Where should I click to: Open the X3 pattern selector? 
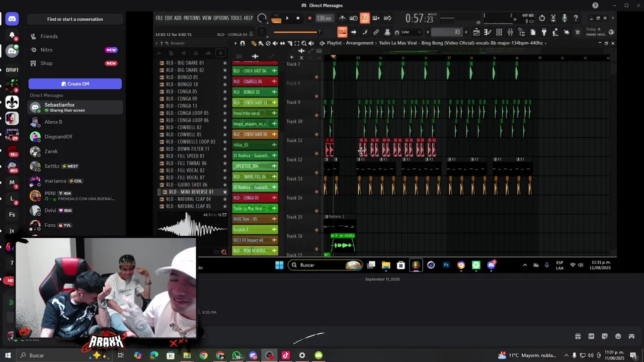(447, 32)
